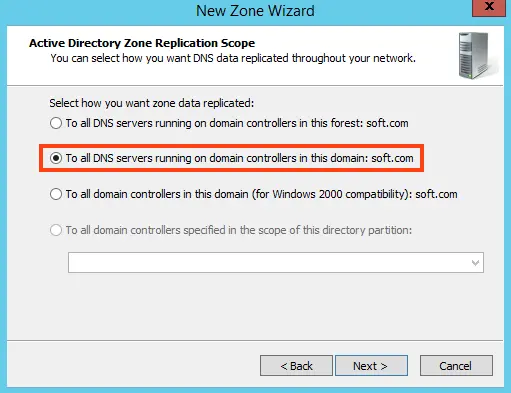Cancel the New Zone Wizard
This screenshot has width=511, height=393.
point(456,366)
